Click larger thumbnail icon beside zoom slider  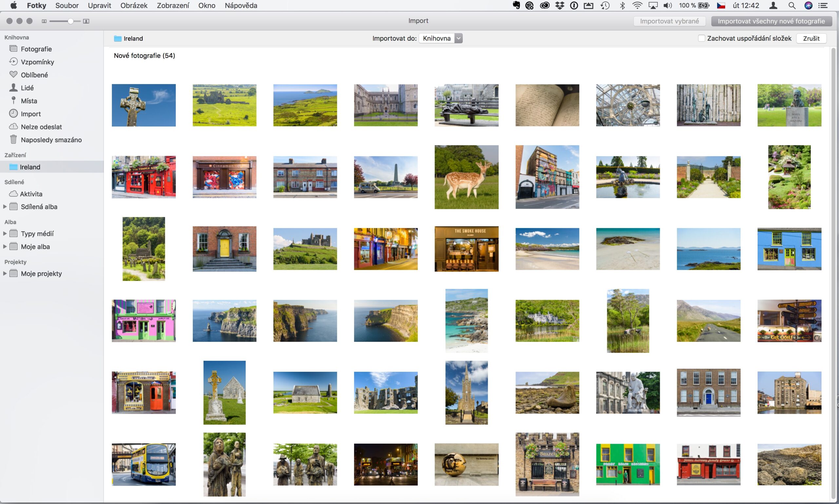86,21
